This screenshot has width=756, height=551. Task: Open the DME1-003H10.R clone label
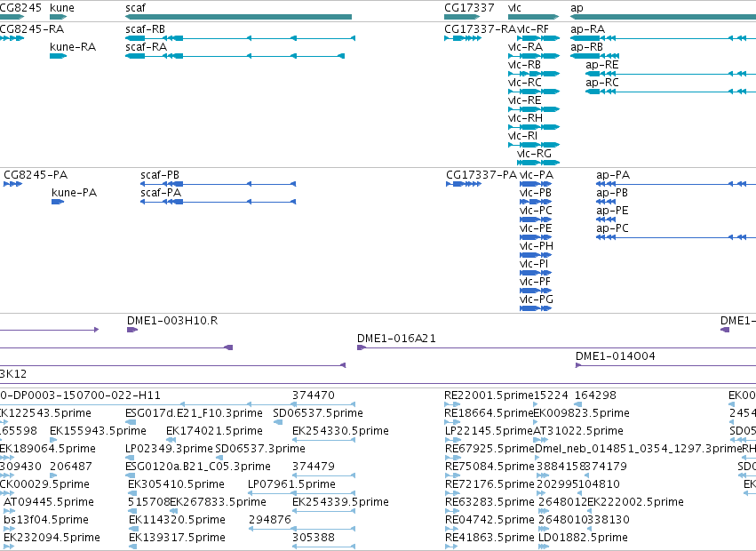pos(172,320)
